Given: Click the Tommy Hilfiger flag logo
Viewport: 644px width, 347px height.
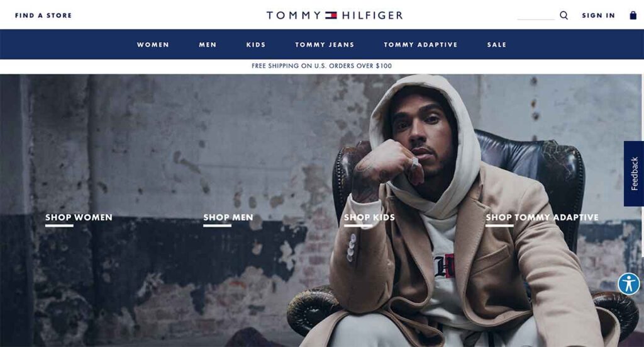Looking at the screenshot, I should click(331, 15).
